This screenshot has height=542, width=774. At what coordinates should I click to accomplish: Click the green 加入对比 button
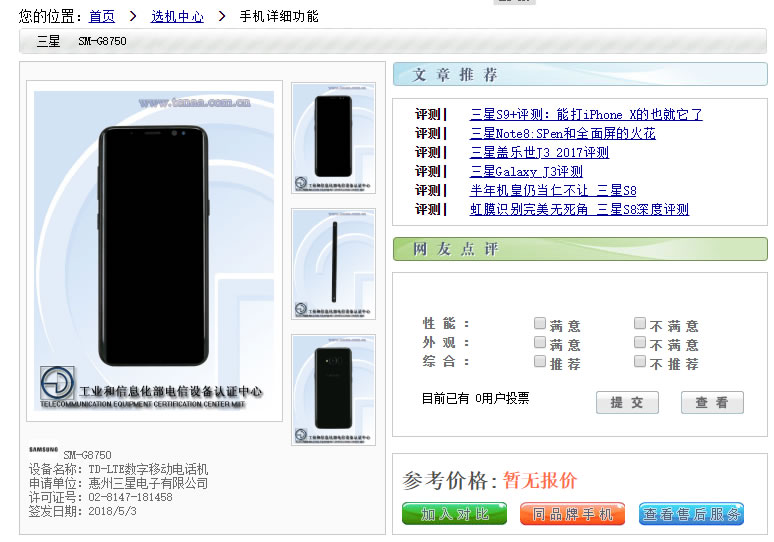tap(455, 514)
